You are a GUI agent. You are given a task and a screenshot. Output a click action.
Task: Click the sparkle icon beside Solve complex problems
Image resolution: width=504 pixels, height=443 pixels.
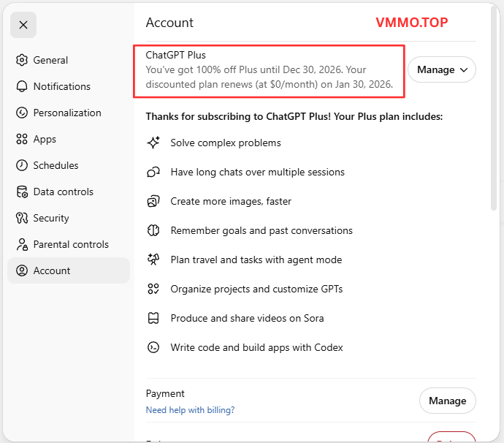[x=153, y=143]
